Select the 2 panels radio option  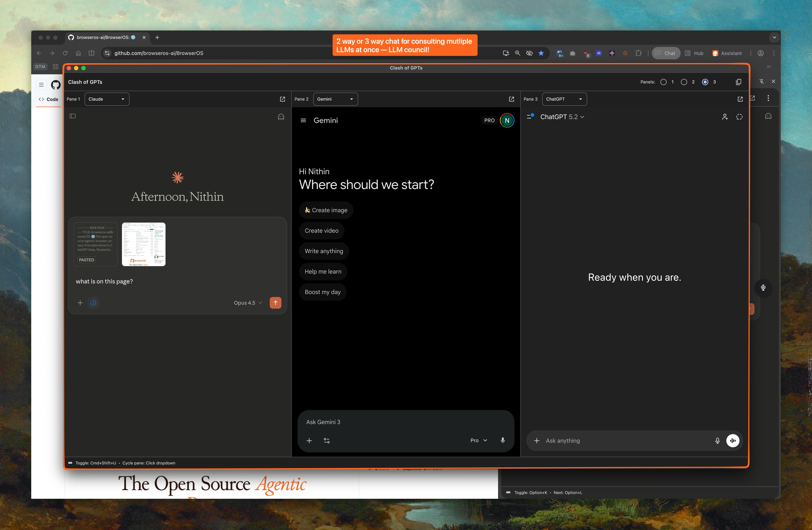684,82
